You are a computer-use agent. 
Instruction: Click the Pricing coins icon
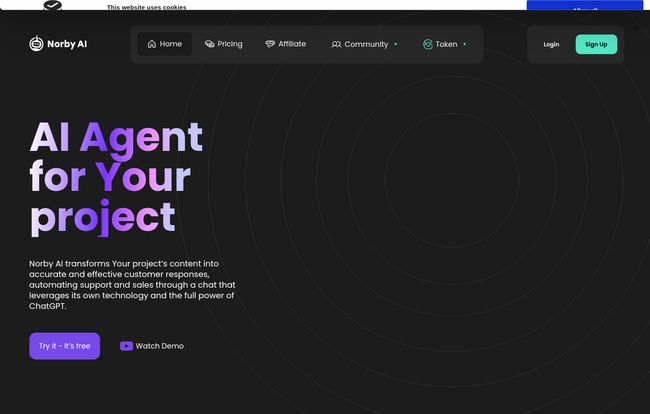click(x=209, y=44)
